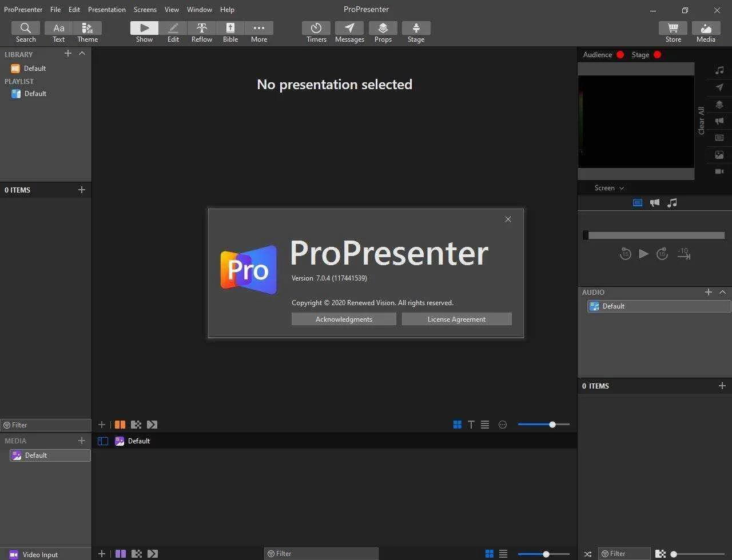Image resolution: width=732 pixels, height=560 pixels.
Task: Switch to Show mode
Action: pos(144,32)
